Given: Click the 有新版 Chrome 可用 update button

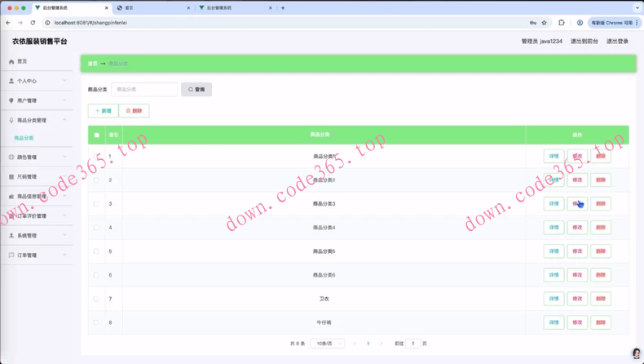Looking at the screenshot, I should [614, 23].
